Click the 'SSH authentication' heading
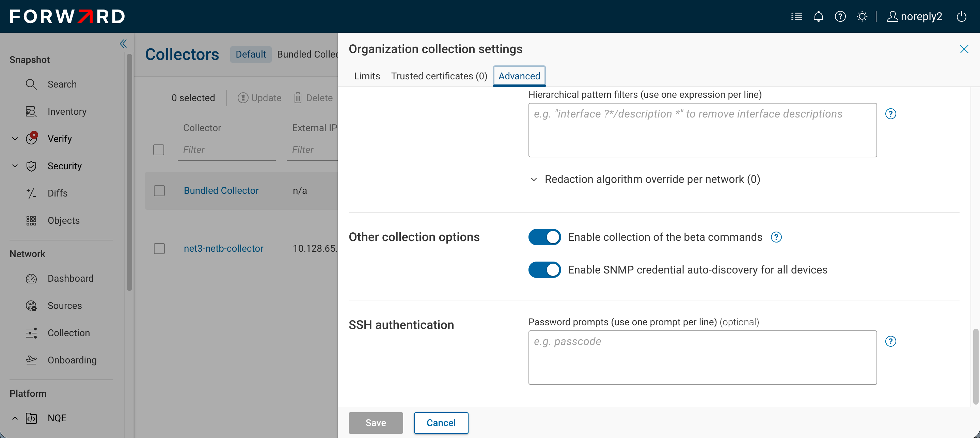980x438 pixels. click(x=401, y=325)
